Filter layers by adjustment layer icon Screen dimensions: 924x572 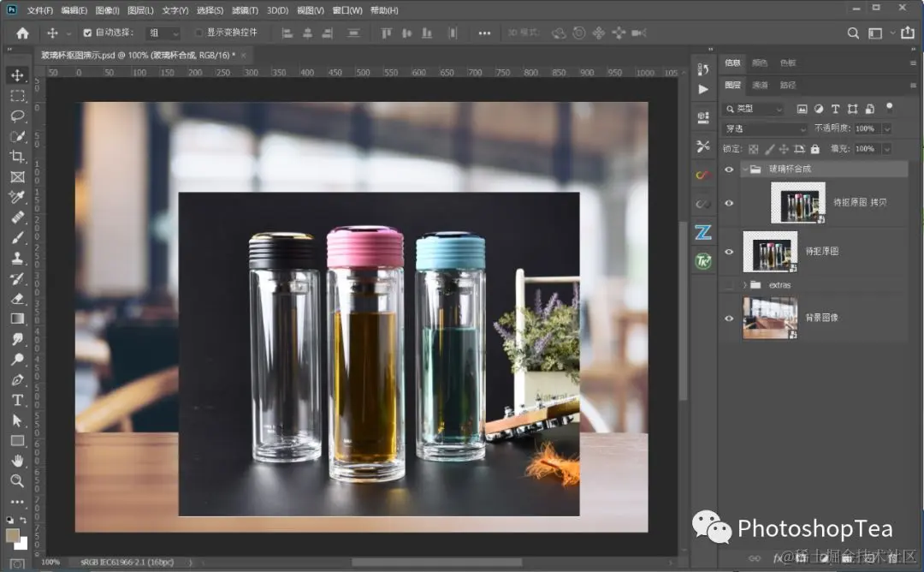click(x=819, y=109)
